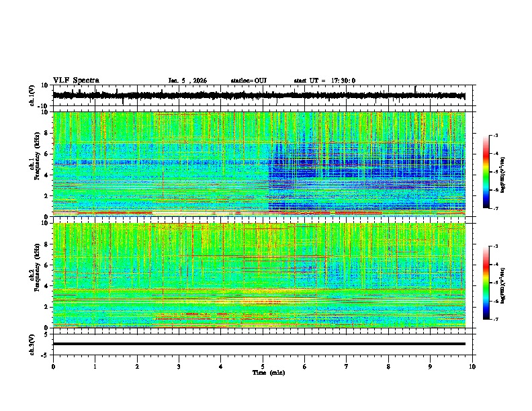Click the black ch.1 voltage waveform trace
This screenshot has height=411, width=532.
pos(259,95)
